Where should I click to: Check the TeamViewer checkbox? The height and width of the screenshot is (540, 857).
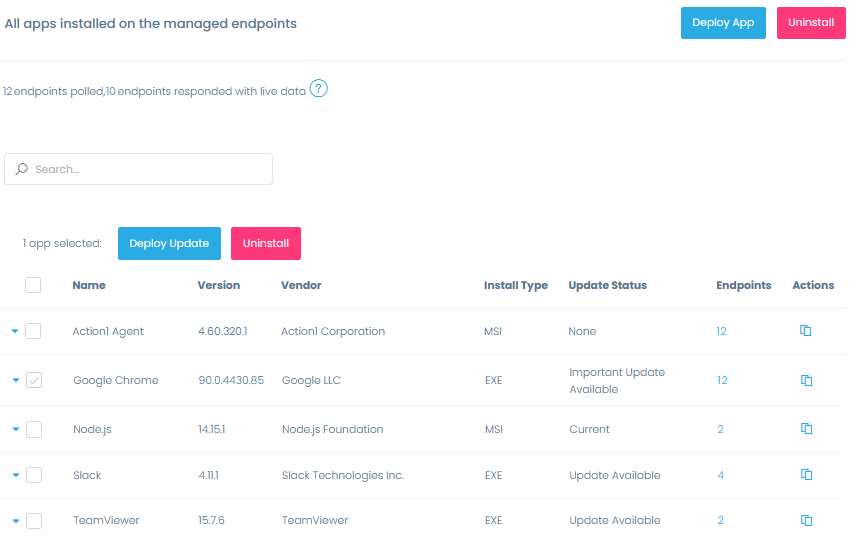(x=34, y=520)
